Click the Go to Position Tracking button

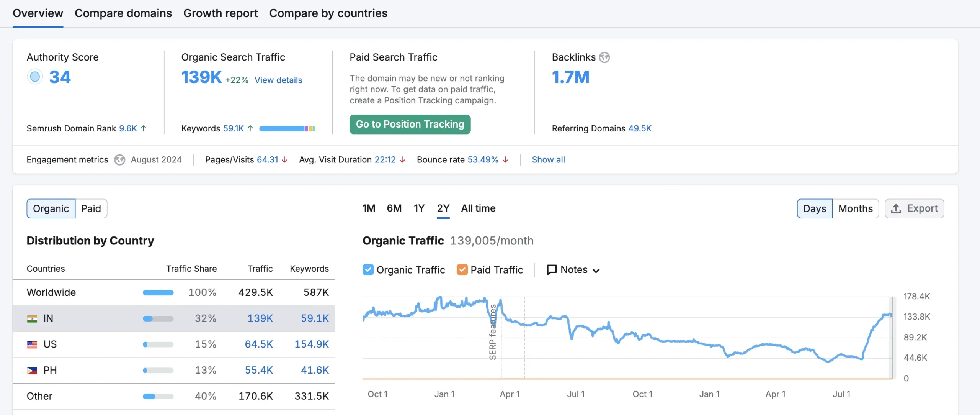(x=410, y=124)
